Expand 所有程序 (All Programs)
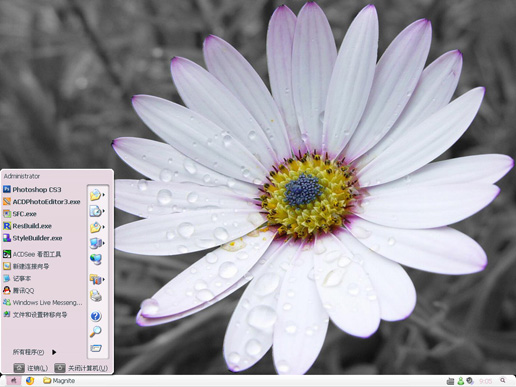The width and height of the screenshot is (516, 387). click(x=34, y=352)
